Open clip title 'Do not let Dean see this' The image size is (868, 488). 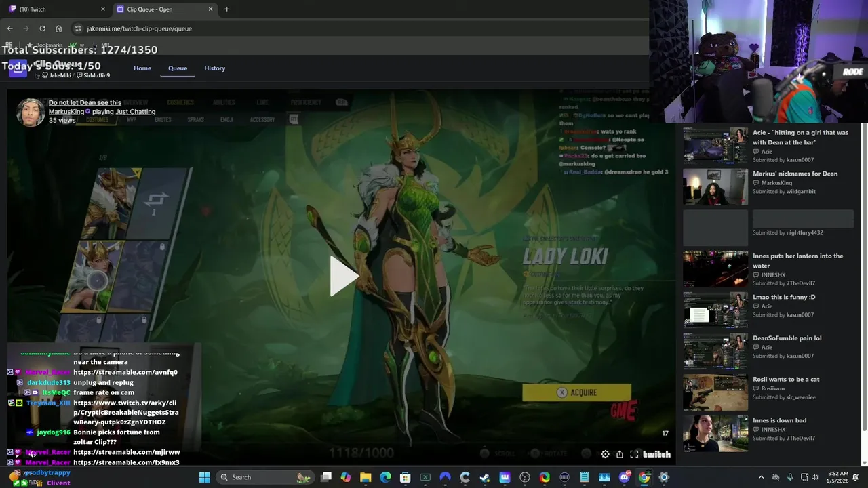pyautogui.click(x=85, y=103)
